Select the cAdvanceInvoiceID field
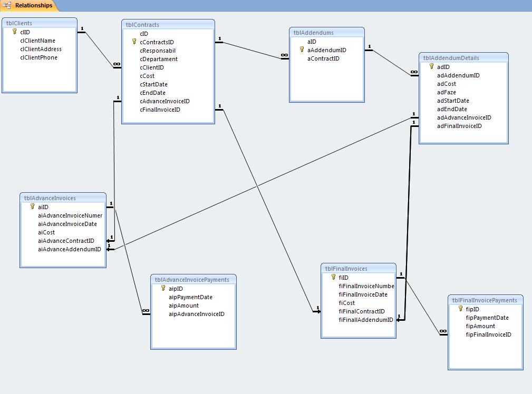The width and height of the screenshot is (532, 394). [x=165, y=101]
